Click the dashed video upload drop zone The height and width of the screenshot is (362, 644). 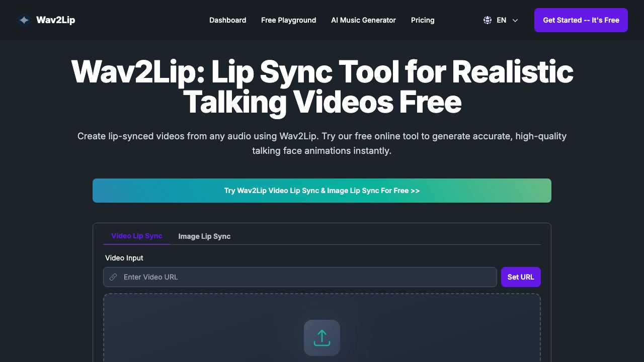(322, 328)
